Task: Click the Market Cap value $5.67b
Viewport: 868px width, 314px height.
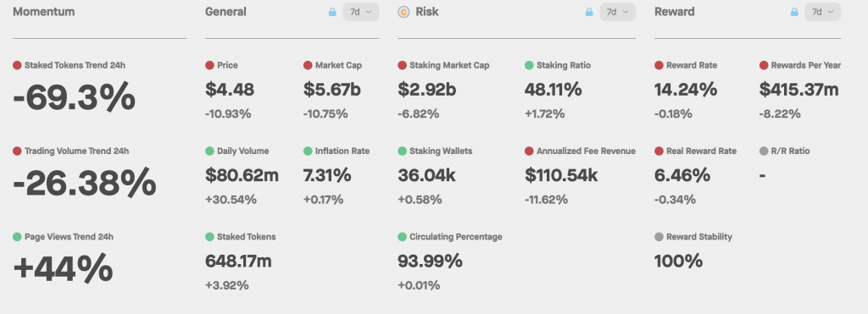Action: pos(332,89)
